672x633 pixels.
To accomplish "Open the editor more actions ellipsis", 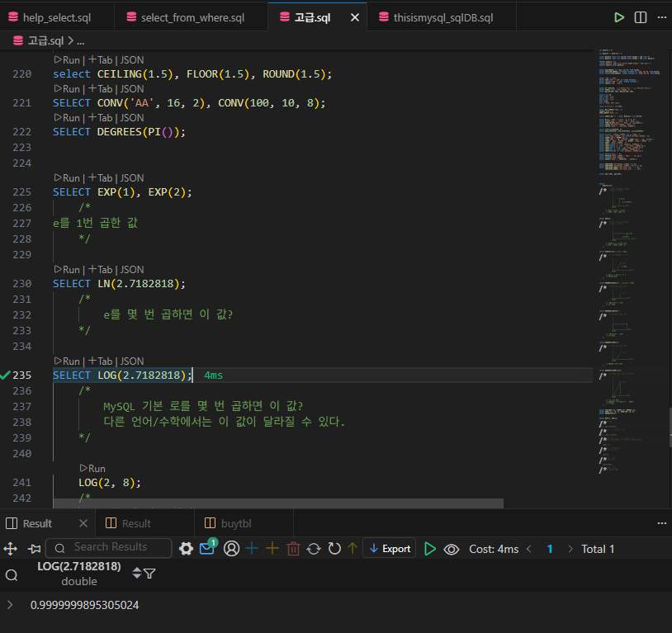I will click(662, 17).
